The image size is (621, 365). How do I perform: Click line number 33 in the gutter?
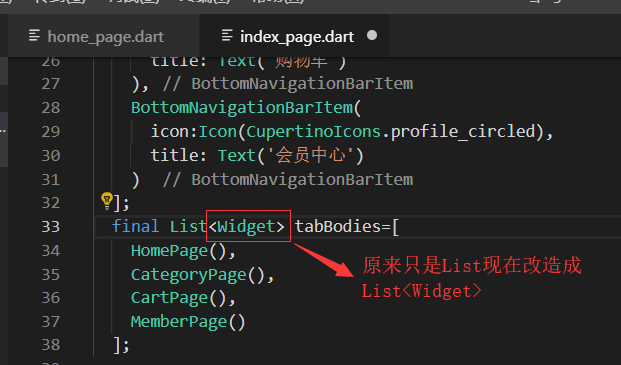click(x=51, y=227)
